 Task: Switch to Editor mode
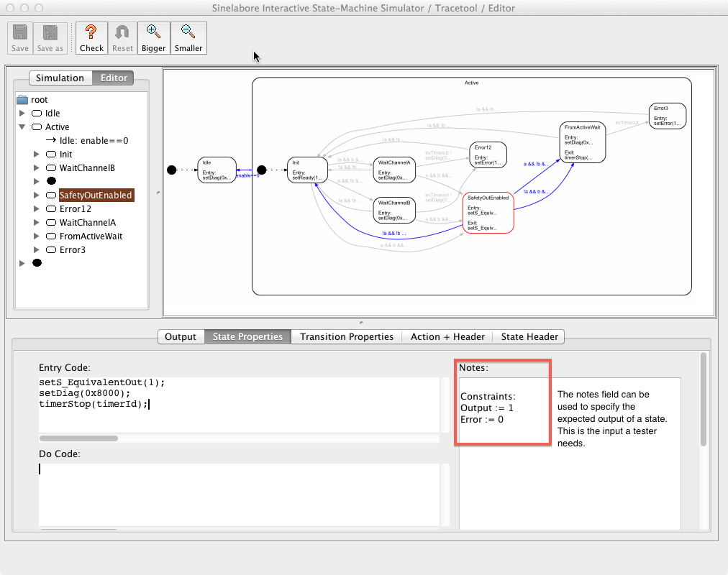click(x=114, y=78)
